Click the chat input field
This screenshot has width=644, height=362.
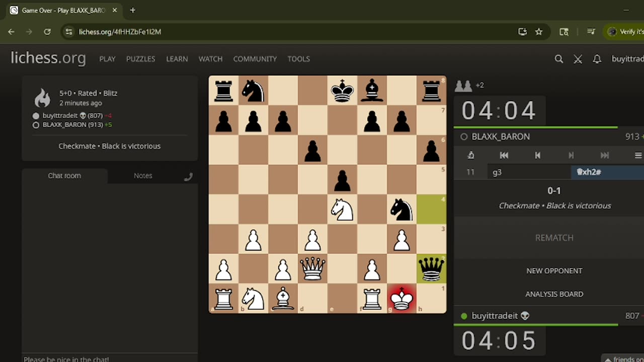click(x=110, y=358)
